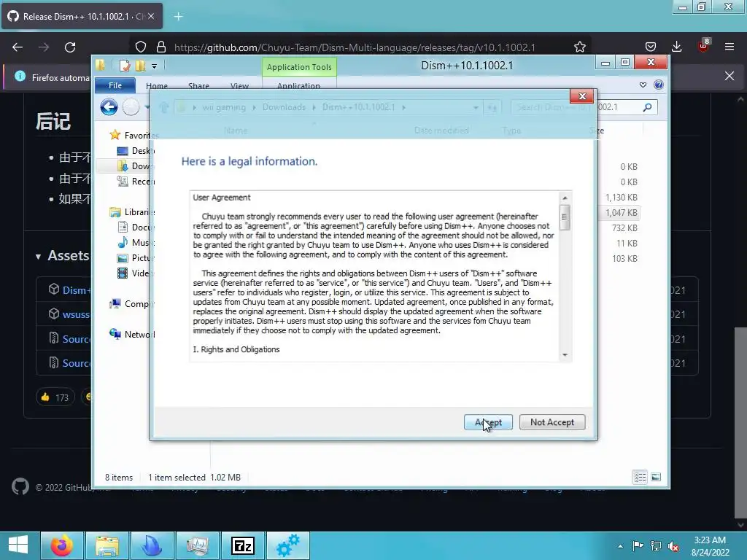Accept the Dism++ user agreement
This screenshot has width=747, height=560.
point(488,422)
